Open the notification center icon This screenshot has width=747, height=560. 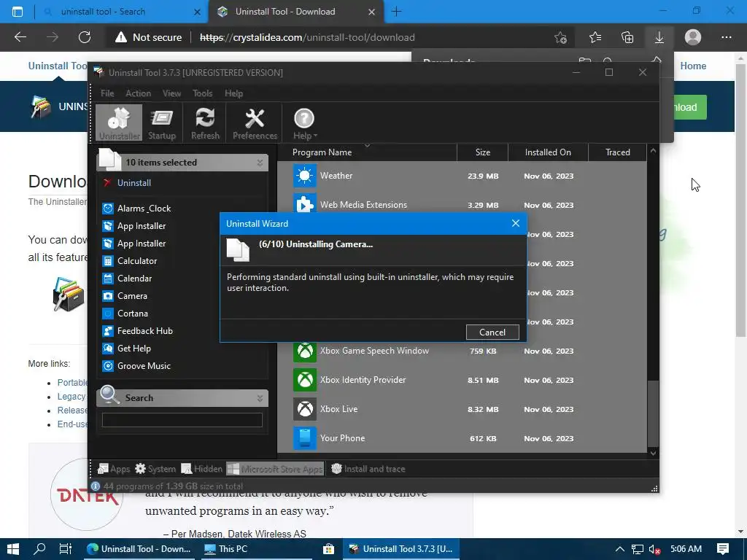723,549
